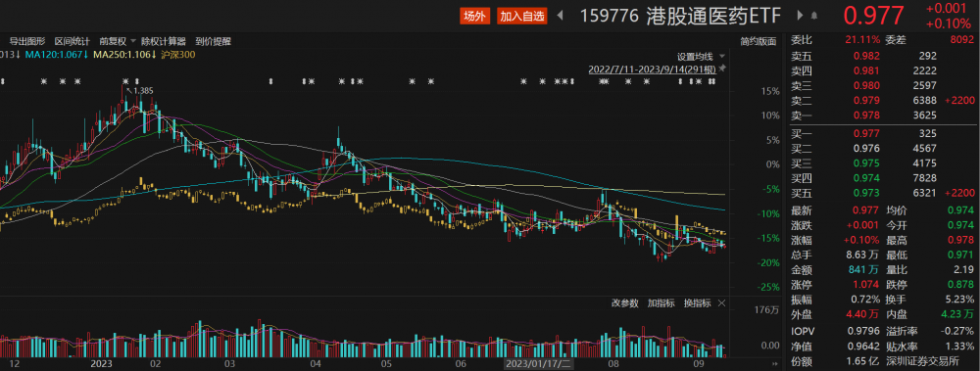Click the date range 2022/7/11-2023/9/14 link

652,69
